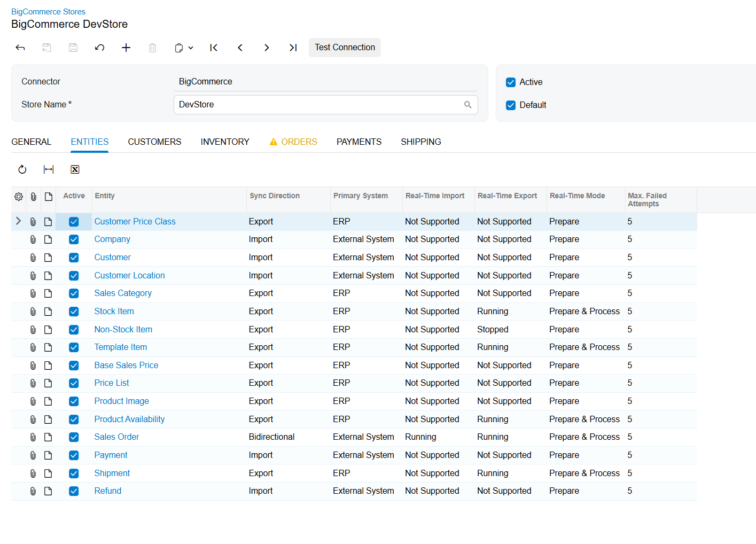The height and width of the screenshot is (544, 756).
Task: Click External System cell for Payment row
Action: pos(363,455)
